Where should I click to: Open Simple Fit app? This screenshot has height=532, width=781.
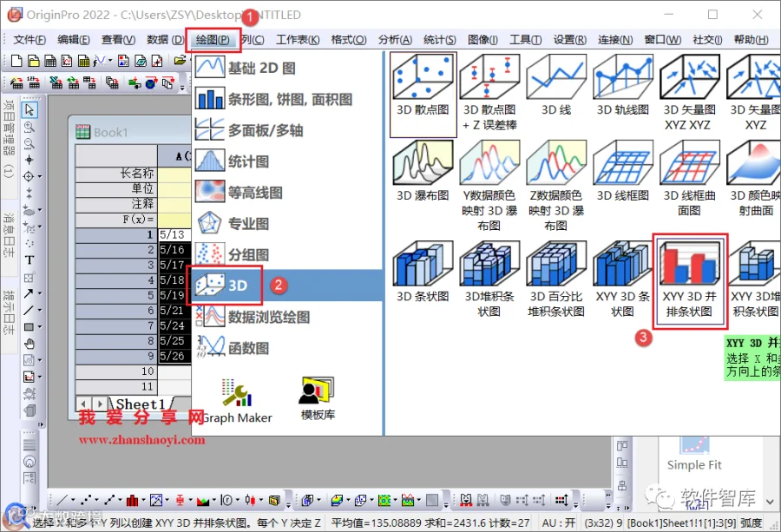pos(694,455)
